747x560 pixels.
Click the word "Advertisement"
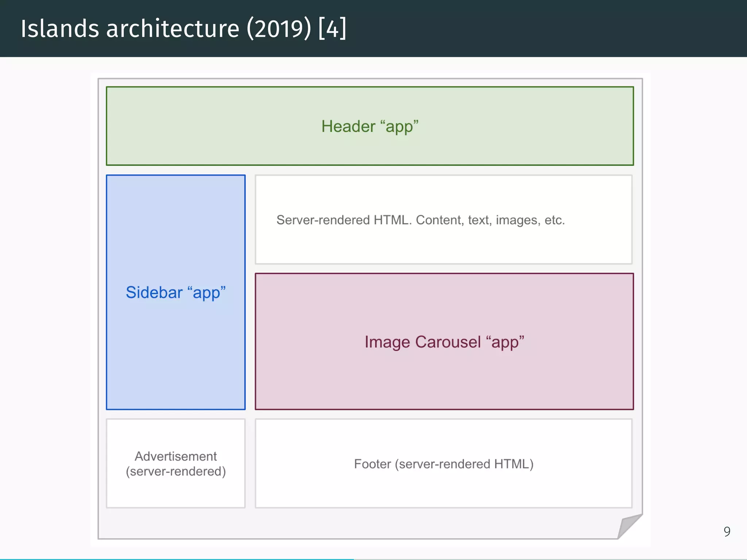[x=175, y=456]
